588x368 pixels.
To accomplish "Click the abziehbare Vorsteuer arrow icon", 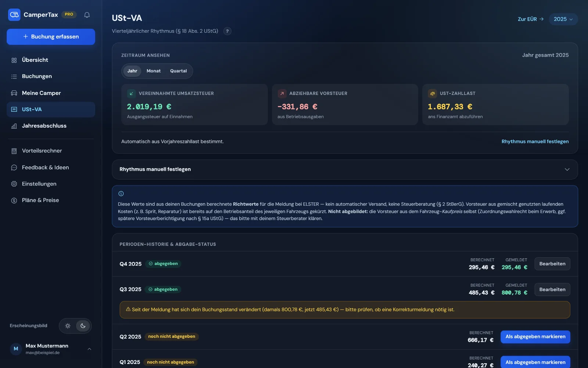I will click(x=282, y=93).
